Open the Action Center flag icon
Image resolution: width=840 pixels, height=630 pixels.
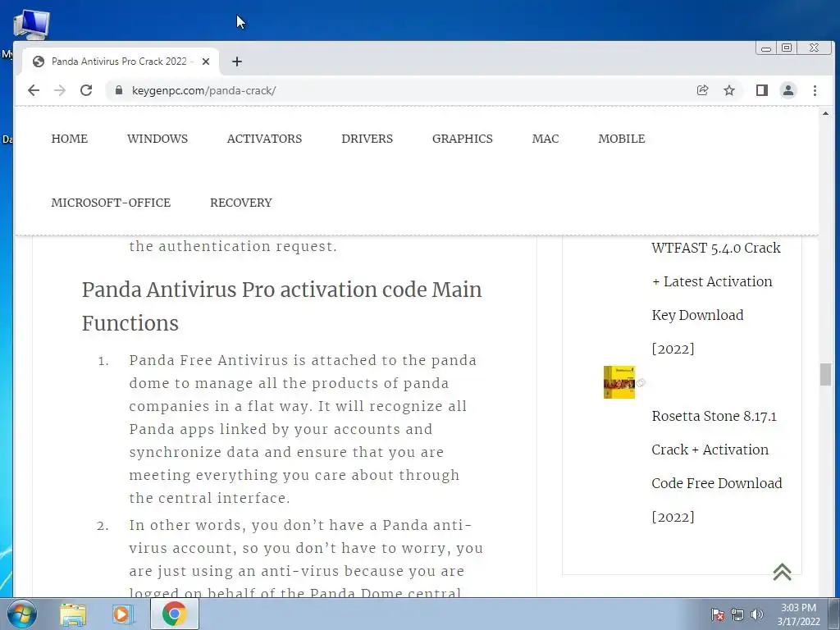718,615
